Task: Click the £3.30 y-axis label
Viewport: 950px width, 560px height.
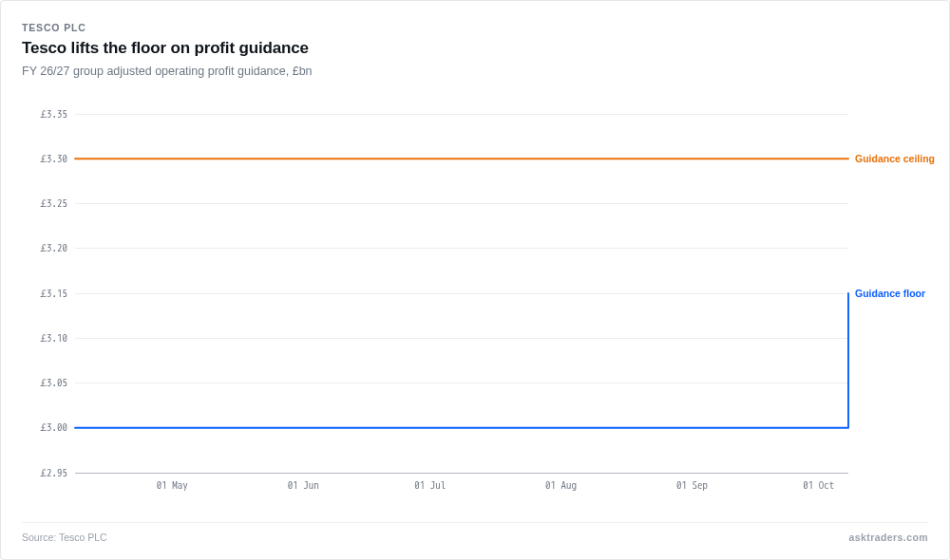Action: [54, 159]
